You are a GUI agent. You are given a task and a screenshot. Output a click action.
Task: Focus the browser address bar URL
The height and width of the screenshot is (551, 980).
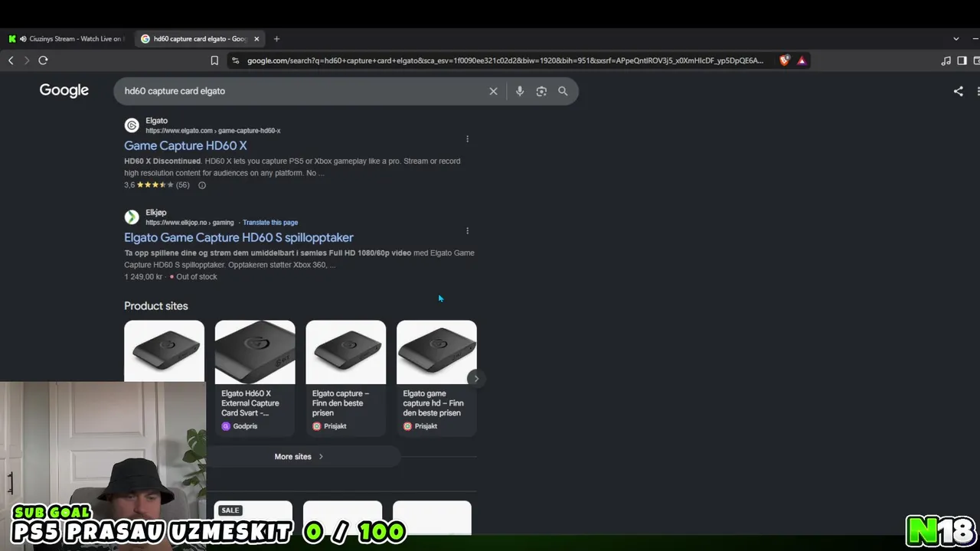505,60
